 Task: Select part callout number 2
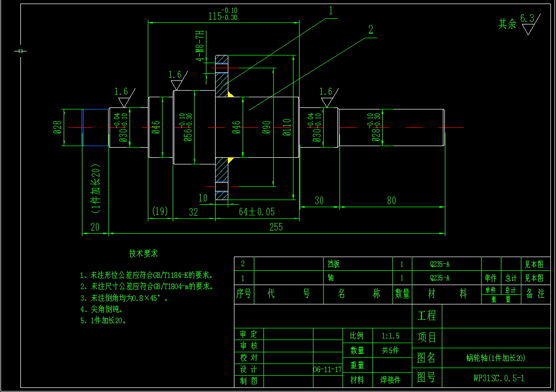coord(370,30)
